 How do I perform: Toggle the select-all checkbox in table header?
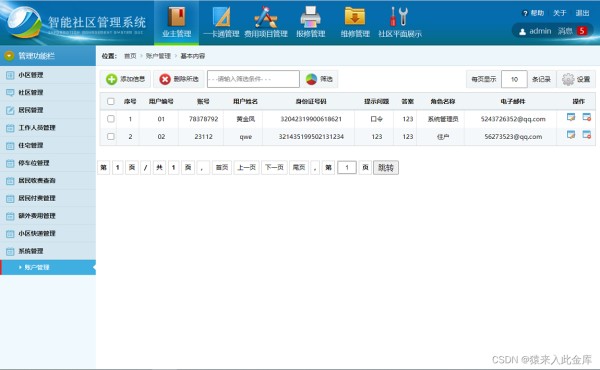(111, 101)
